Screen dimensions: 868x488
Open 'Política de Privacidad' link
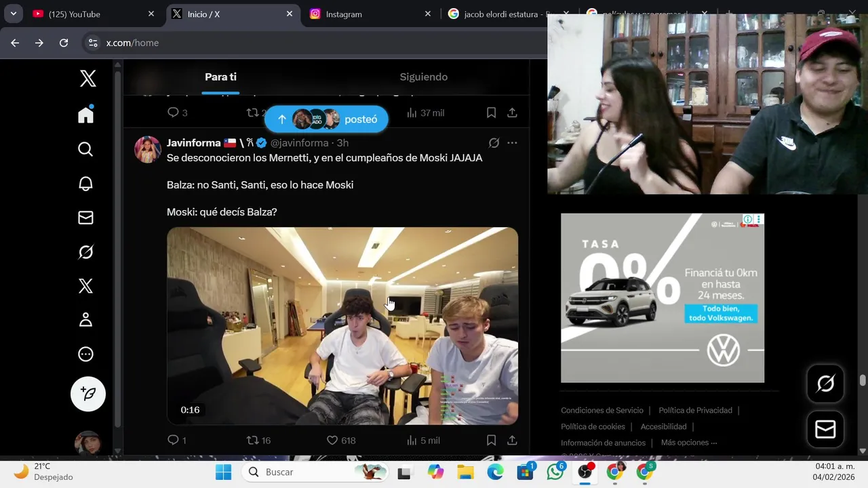pyautogui.click(x=695, y=411)
